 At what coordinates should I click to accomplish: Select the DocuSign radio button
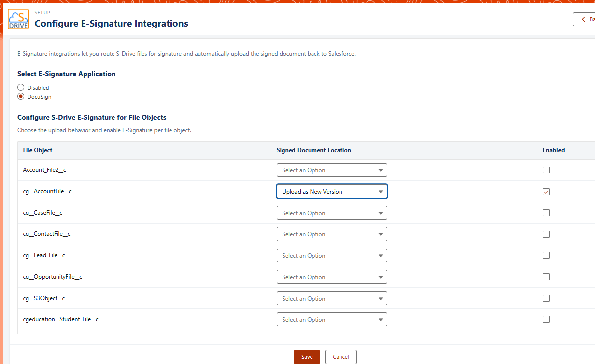pos(21,96)
